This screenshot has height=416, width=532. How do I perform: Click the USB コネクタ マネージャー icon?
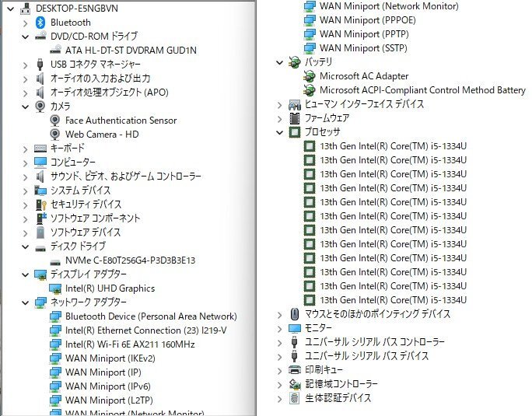(40, 64)
